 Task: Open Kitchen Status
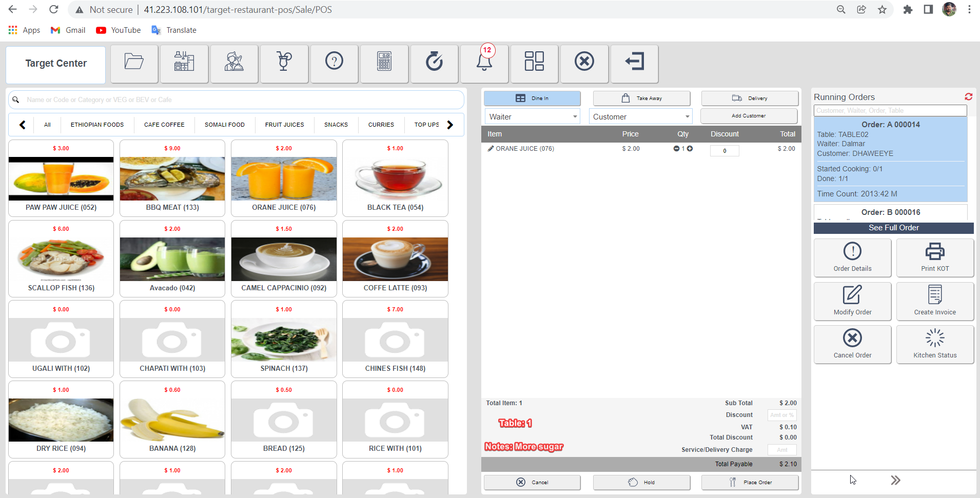(x=935, y=345)
